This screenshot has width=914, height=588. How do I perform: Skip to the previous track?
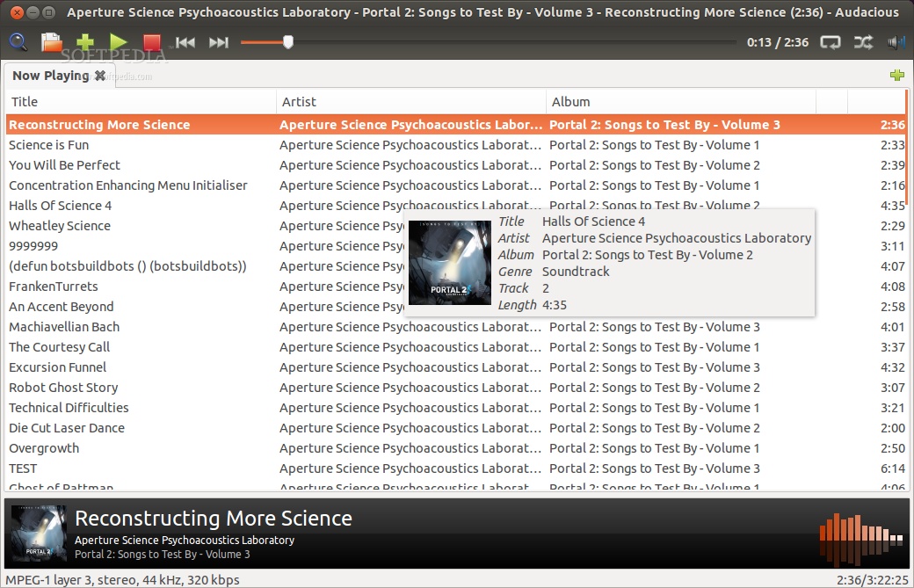pyautogui.click(x=185, y=42)
